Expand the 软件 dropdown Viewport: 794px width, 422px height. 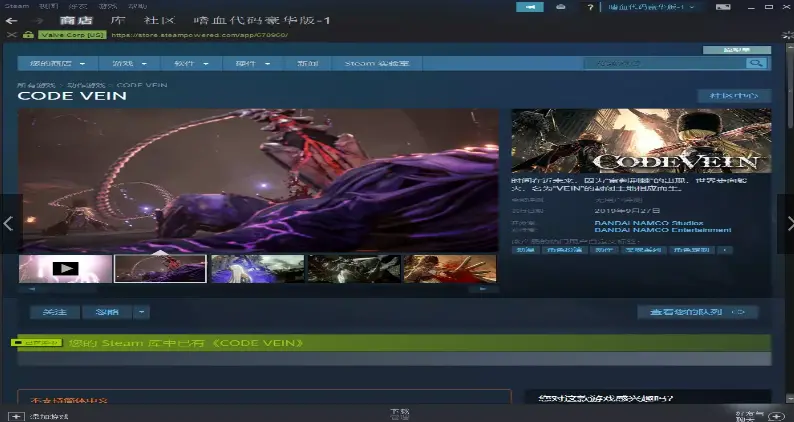[191, 63]
